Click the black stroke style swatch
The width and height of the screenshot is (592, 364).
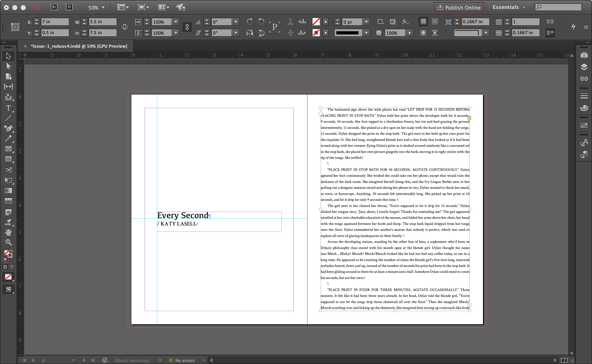coord(347,33)
